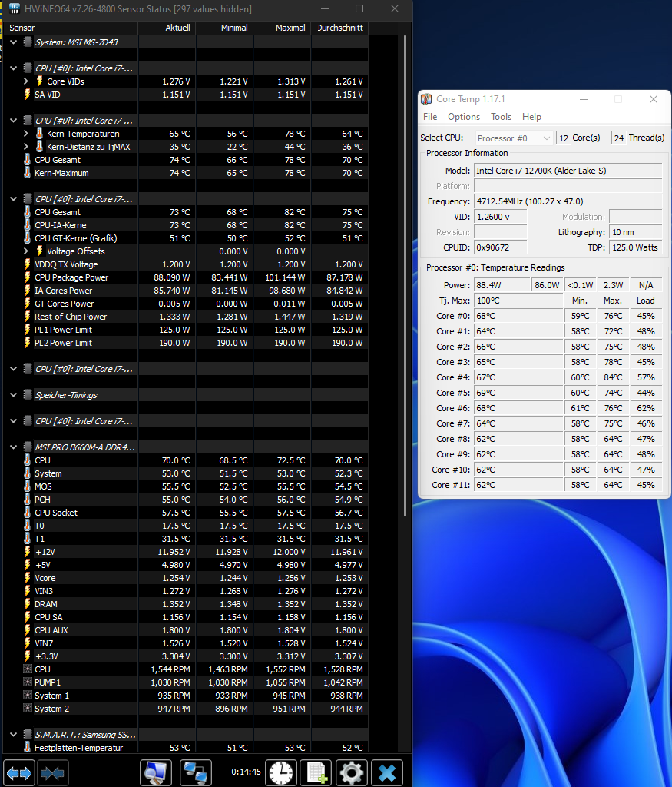Click the thermometer icon beside CPU GT-Kerne (Grafik)
This screenshot has height=787, width=672.
pos(28,238)
